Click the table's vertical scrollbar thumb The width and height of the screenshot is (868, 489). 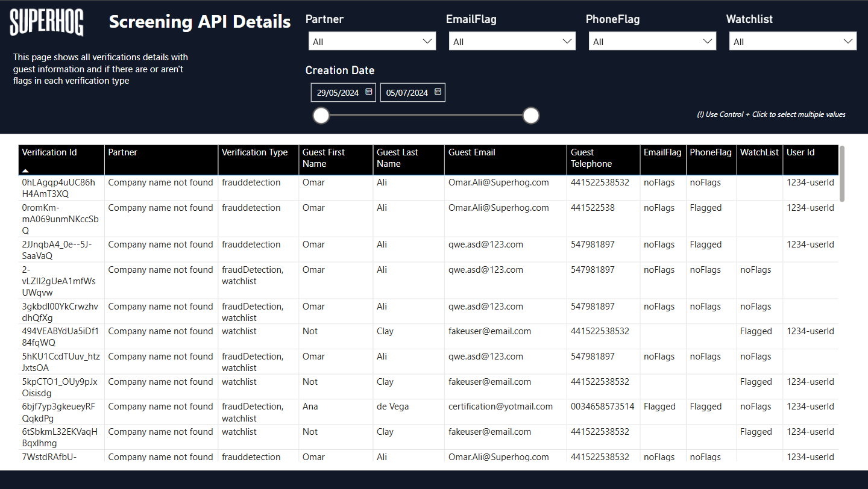point(842,173)
